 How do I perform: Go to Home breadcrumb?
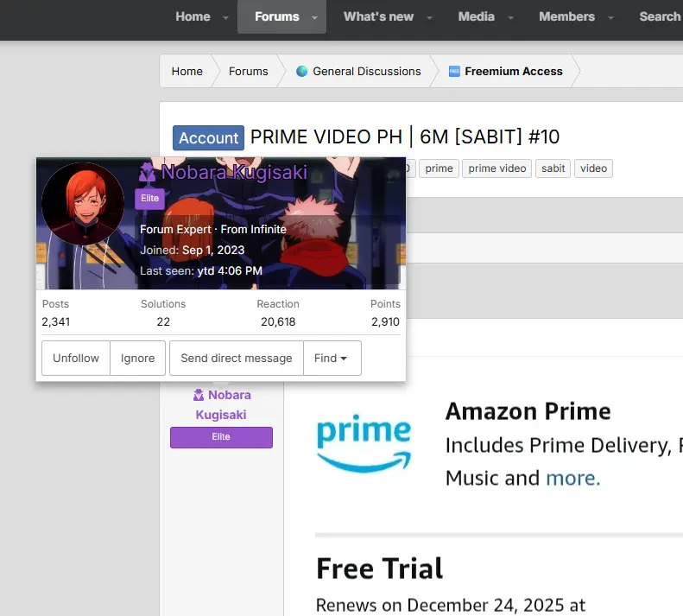pyautogui.click(x=187, y=71)
